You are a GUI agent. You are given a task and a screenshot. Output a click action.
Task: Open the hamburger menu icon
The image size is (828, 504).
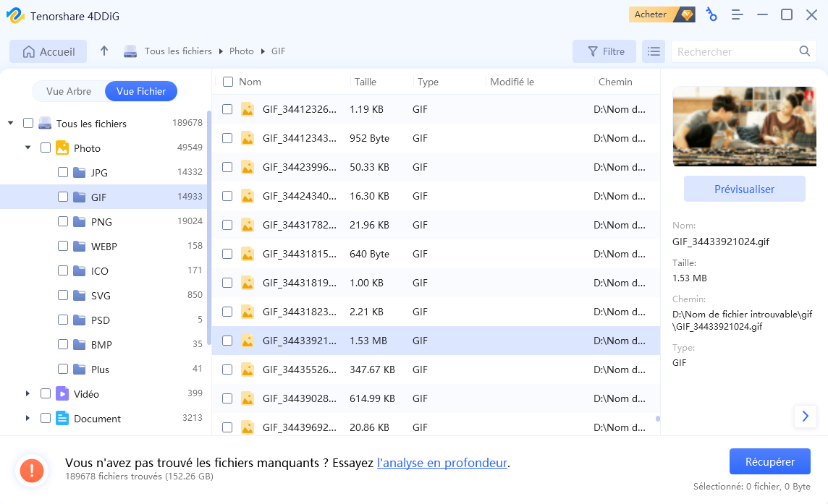738,14
